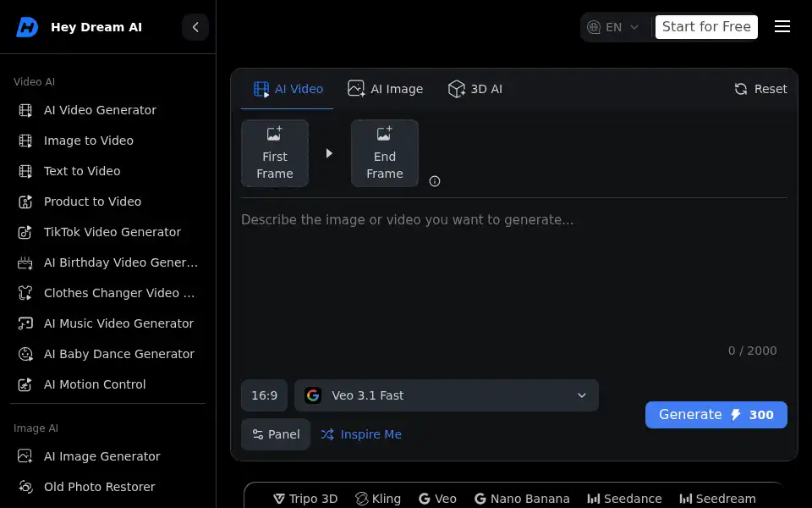Click the Clothes Changer Video shirt icon
The height and width of the screenshot is (508, 812).
[x=25, y=293]
